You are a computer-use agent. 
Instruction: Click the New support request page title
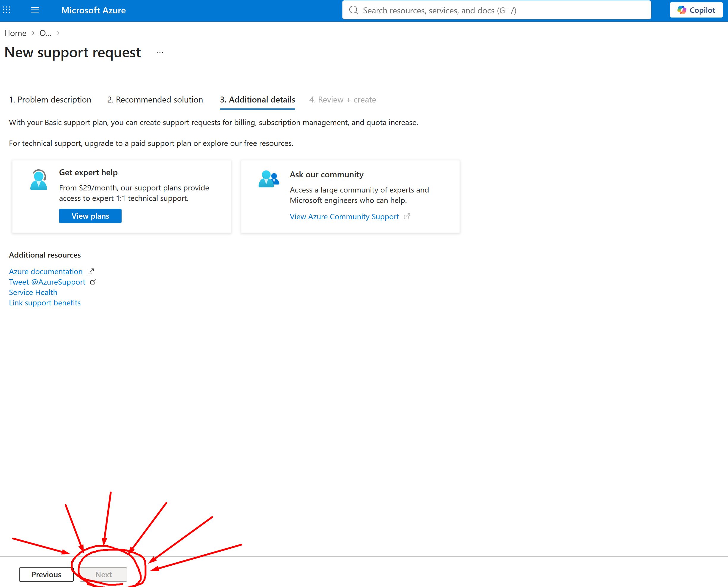[x=73, y=52]
